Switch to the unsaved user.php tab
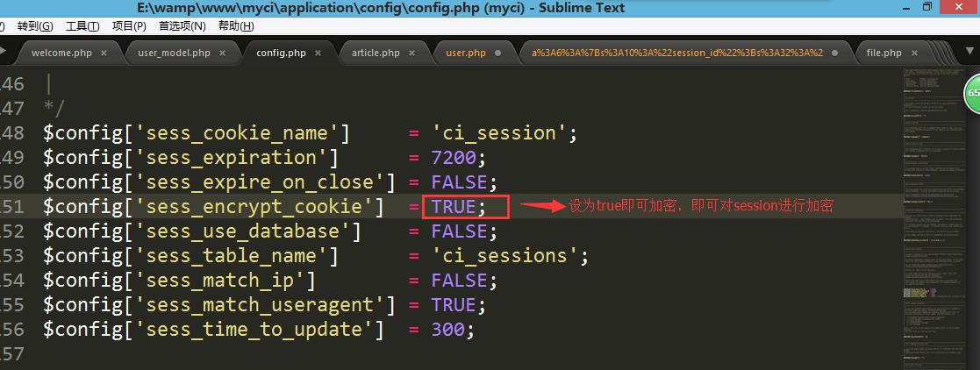 pos(466,53)
